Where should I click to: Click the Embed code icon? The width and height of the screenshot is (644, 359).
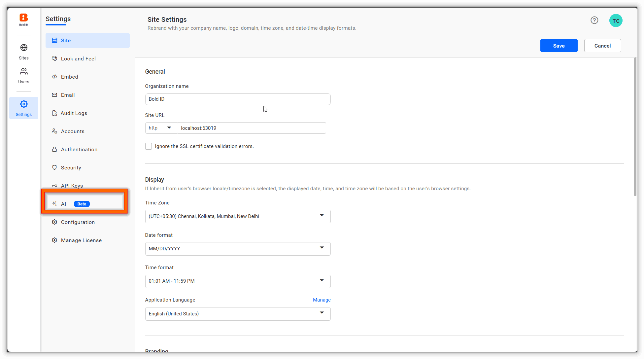coord(54,77)
